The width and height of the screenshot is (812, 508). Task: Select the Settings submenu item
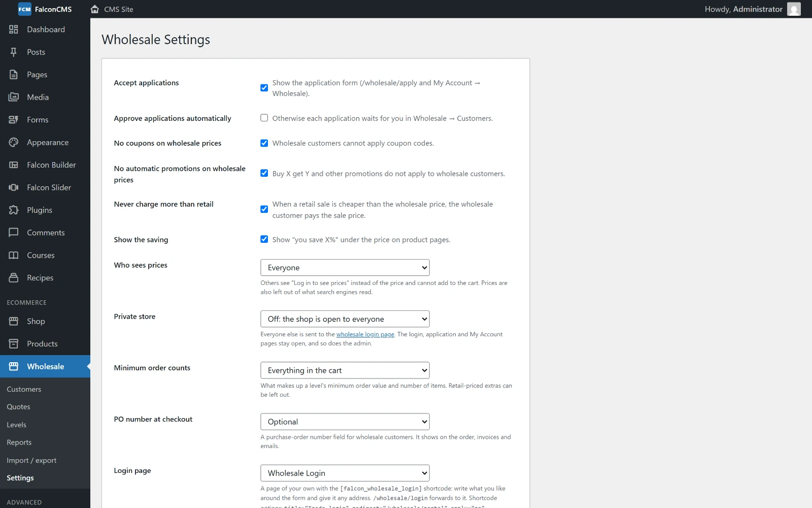click(x=20, y=478)
